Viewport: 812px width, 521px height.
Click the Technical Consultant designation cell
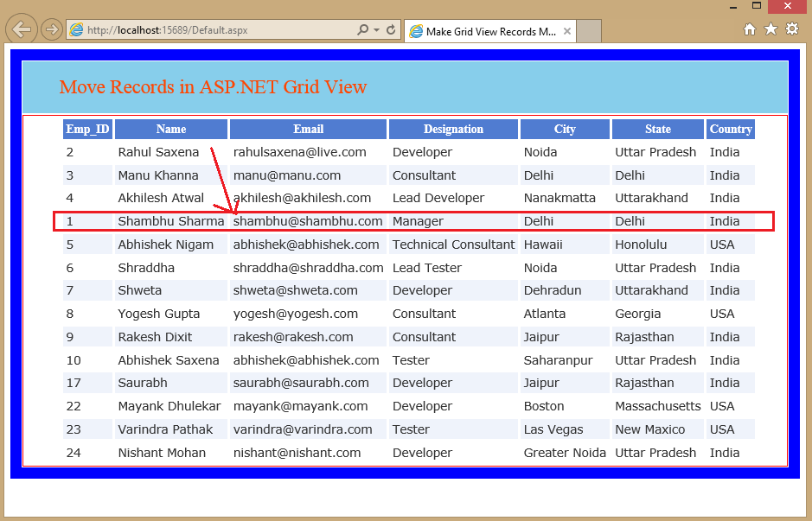coord(453,245)
